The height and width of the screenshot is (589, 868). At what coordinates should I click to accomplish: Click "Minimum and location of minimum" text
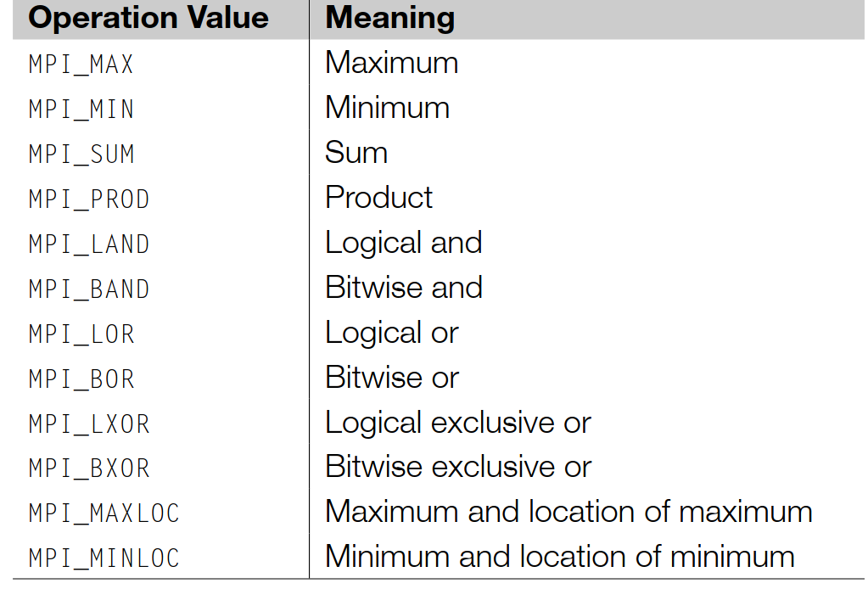click(x=559, y=557)
